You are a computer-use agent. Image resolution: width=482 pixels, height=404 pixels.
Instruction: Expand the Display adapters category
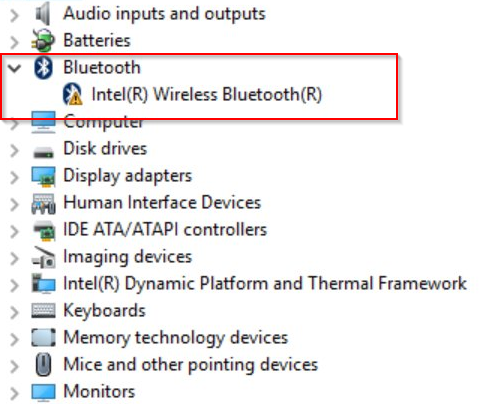(x=14, y=177)
